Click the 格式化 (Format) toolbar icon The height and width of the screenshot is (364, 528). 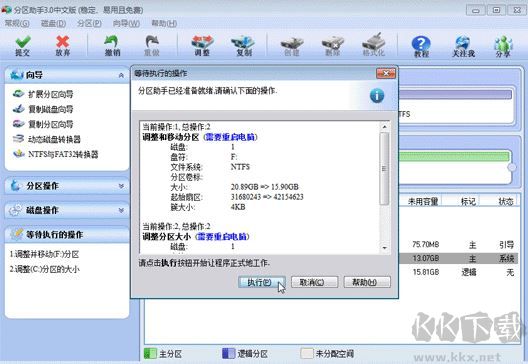(x=374, y=45)
